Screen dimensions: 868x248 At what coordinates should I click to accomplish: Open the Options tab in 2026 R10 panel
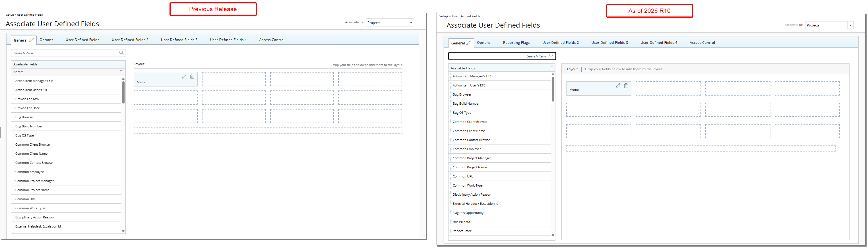[483, 42]
